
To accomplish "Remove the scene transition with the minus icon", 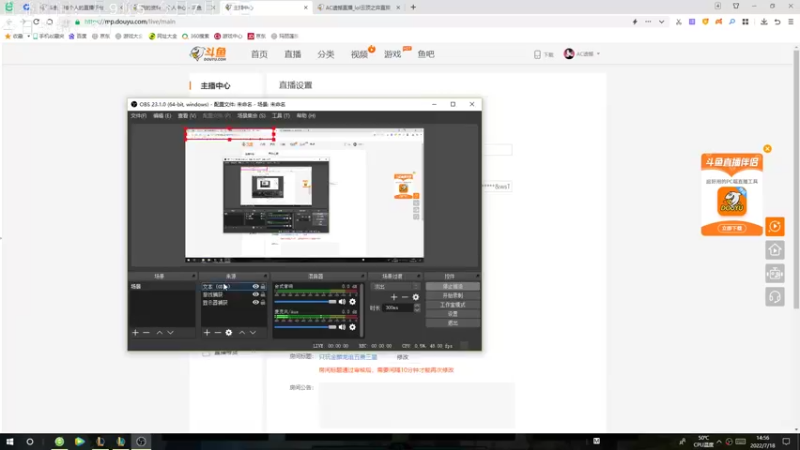I will (405, 297).
